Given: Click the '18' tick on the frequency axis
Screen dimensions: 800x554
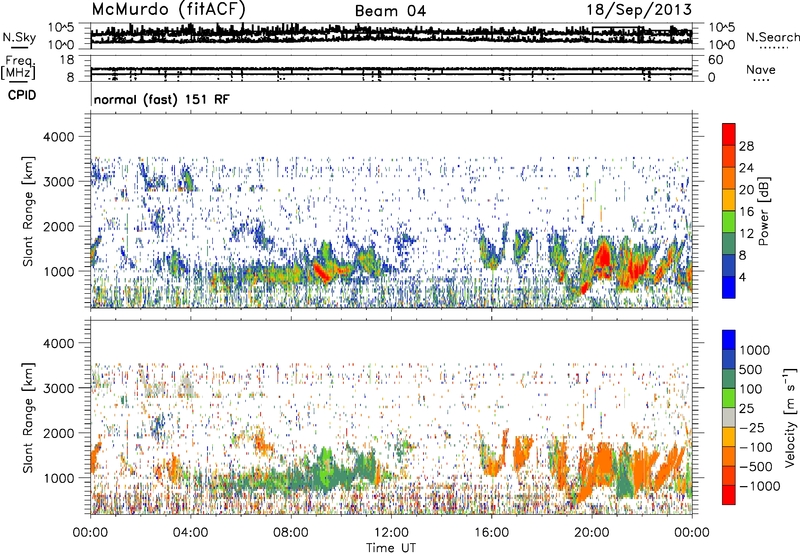Looking at the screenshot, I should 67,60.
